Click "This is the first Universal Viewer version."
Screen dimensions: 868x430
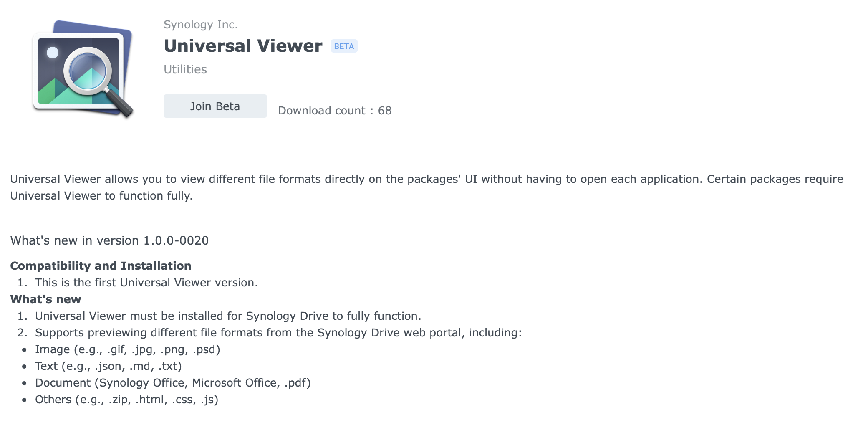point(146,283)
